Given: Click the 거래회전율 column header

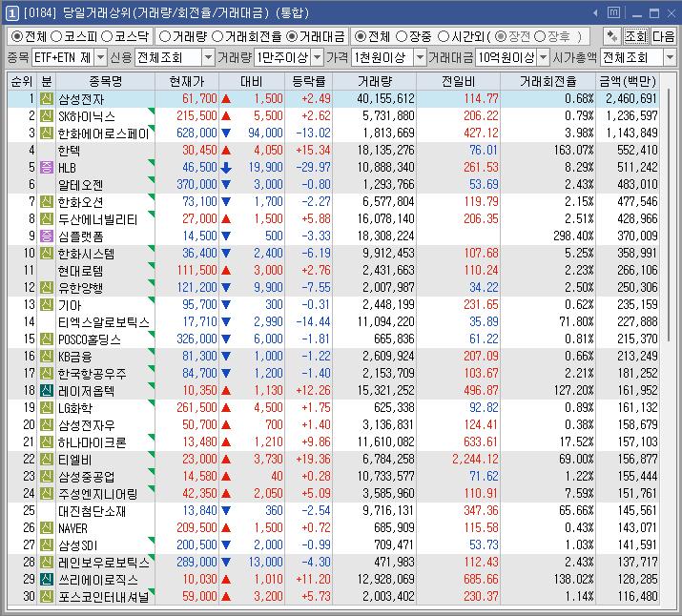Looking at the screenshot, I should (x=548, y=81).
